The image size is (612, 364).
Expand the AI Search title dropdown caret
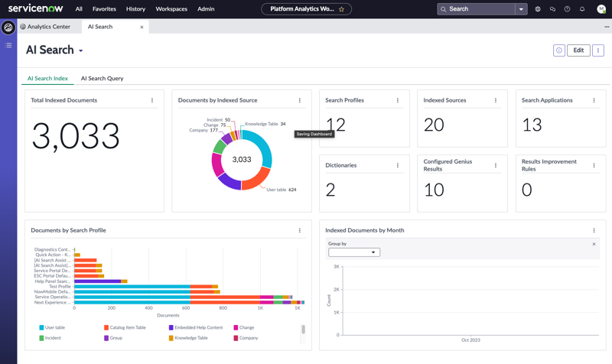[81, 50]
